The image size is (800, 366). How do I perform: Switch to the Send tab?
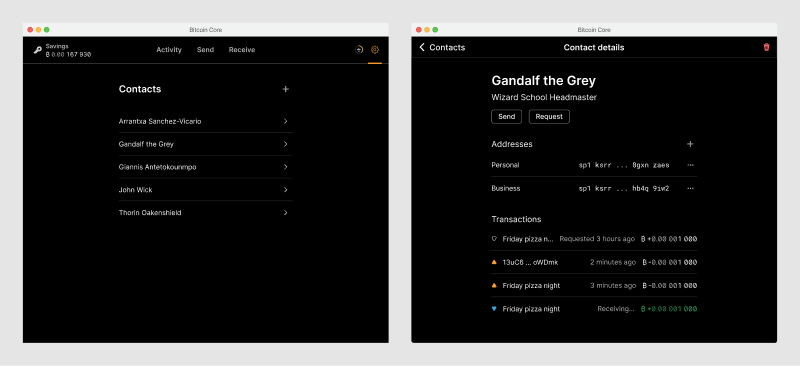click(206, 50)
